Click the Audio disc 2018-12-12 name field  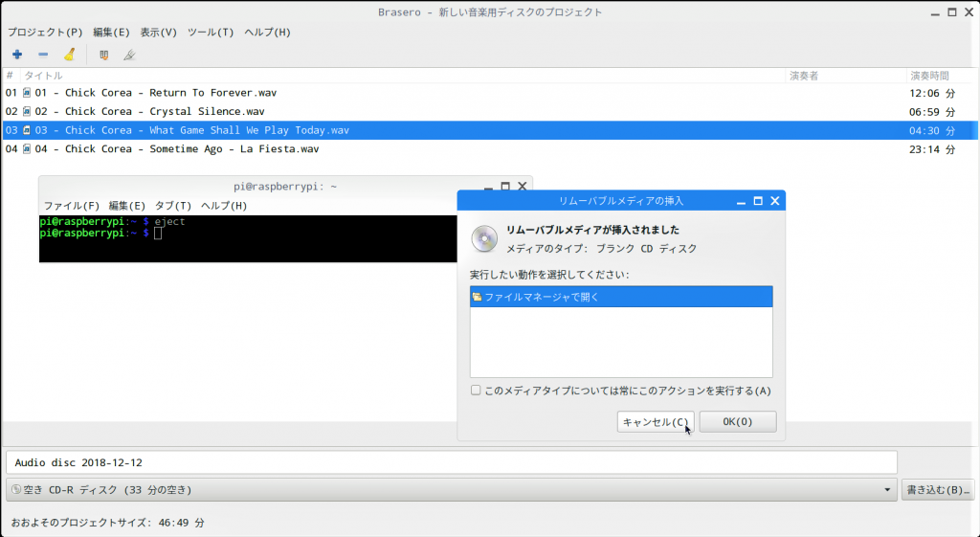(x=452, y=462)
